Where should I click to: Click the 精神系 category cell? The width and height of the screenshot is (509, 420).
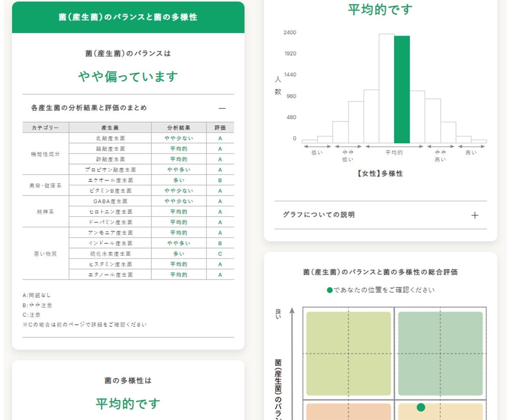(45, 212)
